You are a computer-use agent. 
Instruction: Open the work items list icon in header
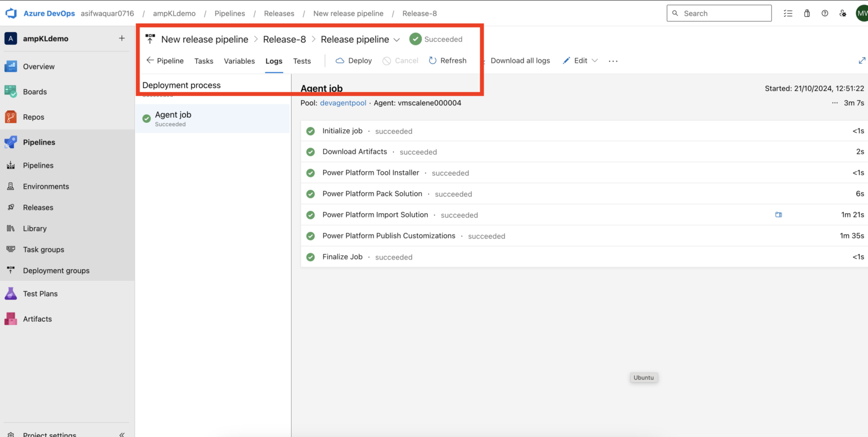click(788, 14)
